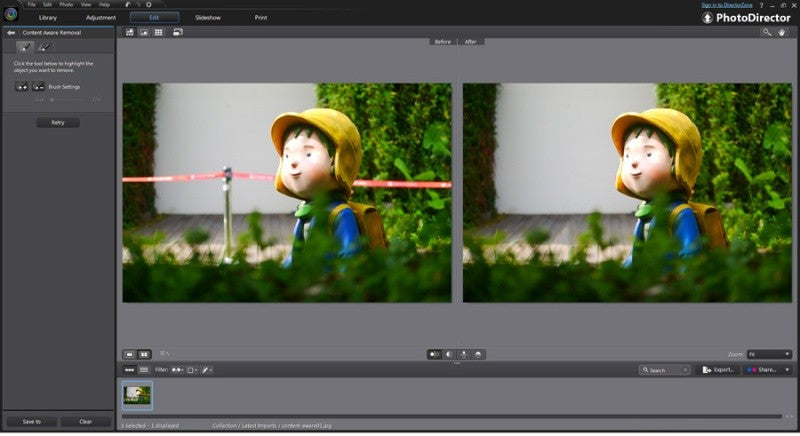The height and width of the screenshot is (436, 800).
Task: Choose the subtract-brush (minus) tool
Action: click(38, 87)
